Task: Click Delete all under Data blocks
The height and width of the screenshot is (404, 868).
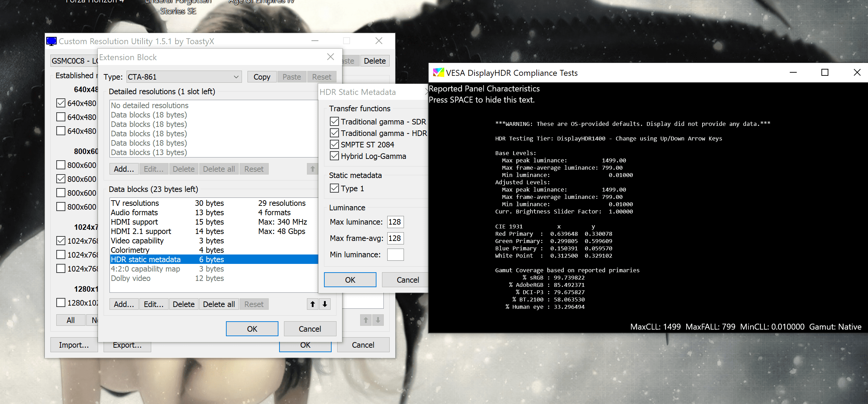Action: point(219,304)
